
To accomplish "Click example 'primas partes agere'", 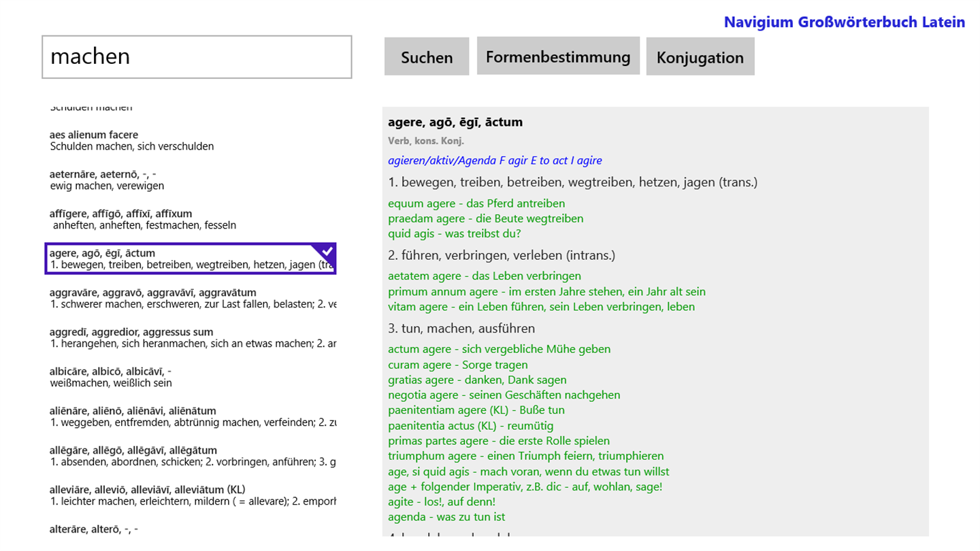I will [499, 441].
